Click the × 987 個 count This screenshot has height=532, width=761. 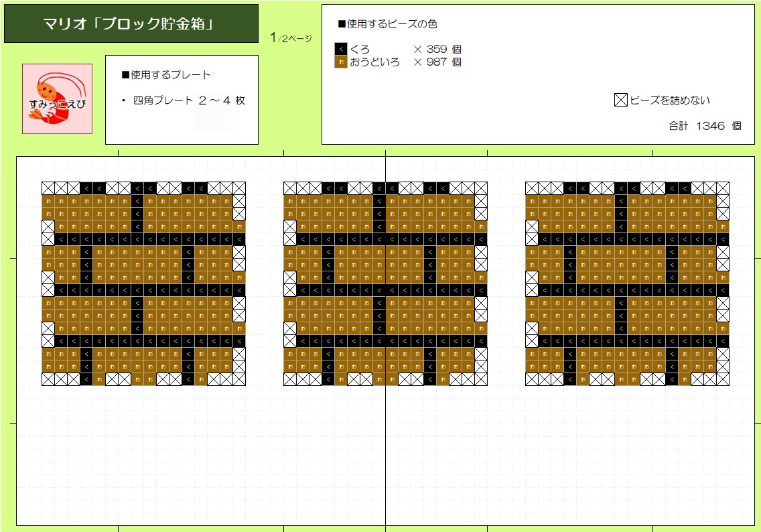click(437, 62)
